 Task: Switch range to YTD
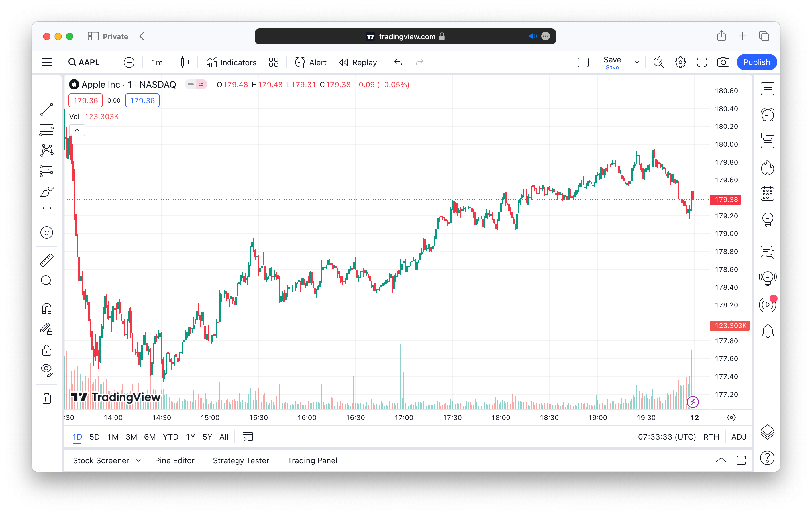click(x=170, y=437)
